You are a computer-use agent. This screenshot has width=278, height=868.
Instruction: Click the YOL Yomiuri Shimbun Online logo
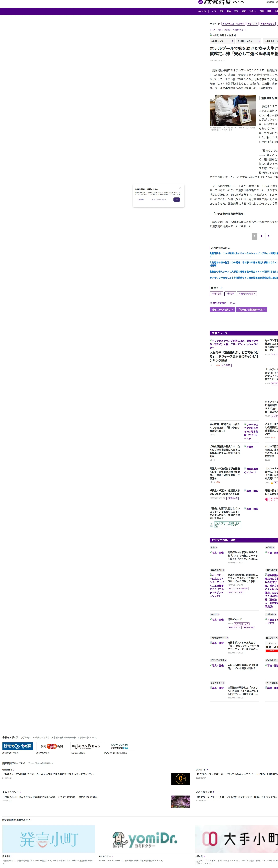221,2
